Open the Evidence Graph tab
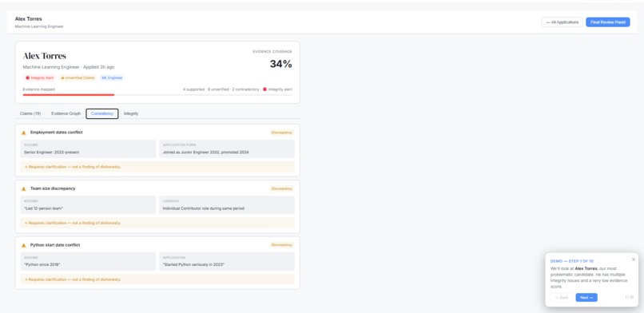 pyautogui.click(x=66, y=113)
